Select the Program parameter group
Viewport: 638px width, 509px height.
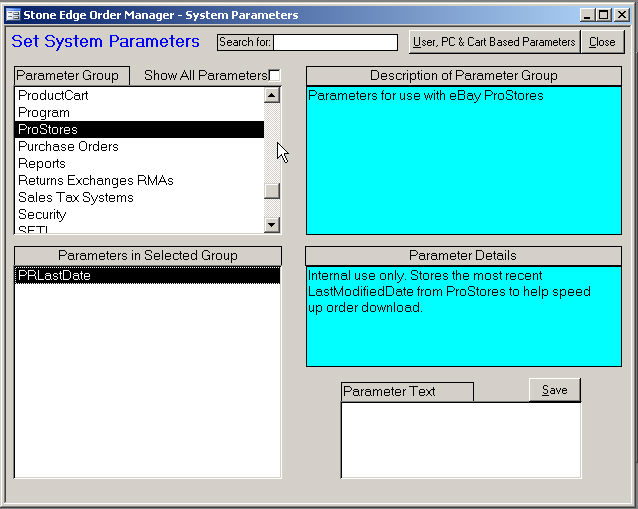click(139, 112)
